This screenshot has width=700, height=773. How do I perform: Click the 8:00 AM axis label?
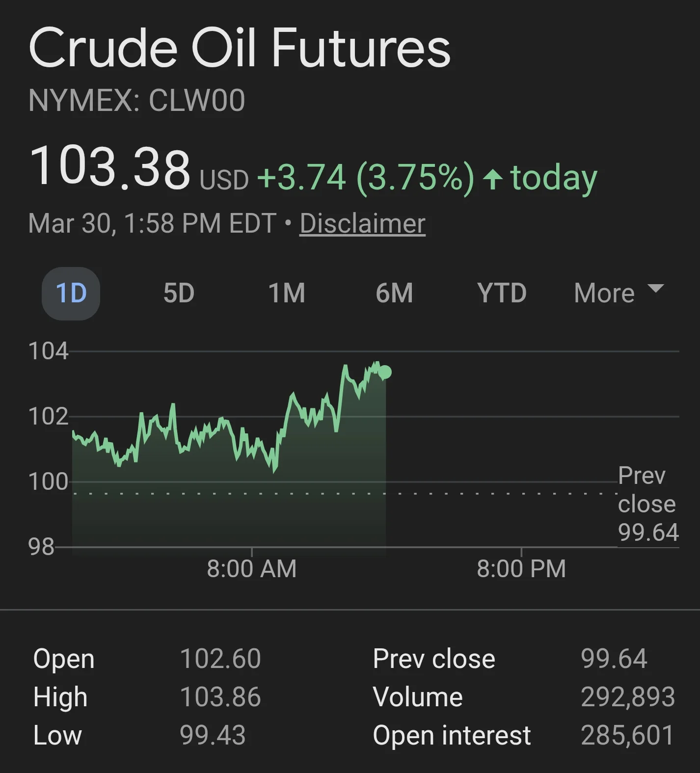pyautogui.click(x=251, y=569)
